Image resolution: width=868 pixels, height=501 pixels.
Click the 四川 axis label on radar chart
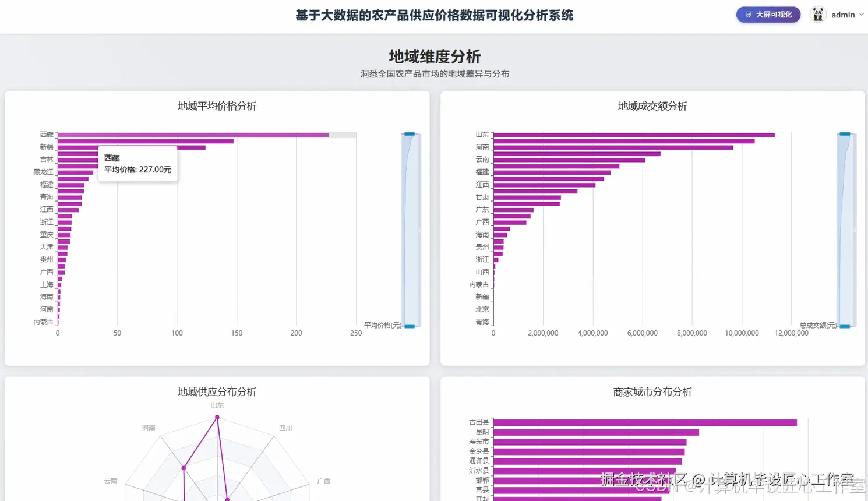click(285, 428)
